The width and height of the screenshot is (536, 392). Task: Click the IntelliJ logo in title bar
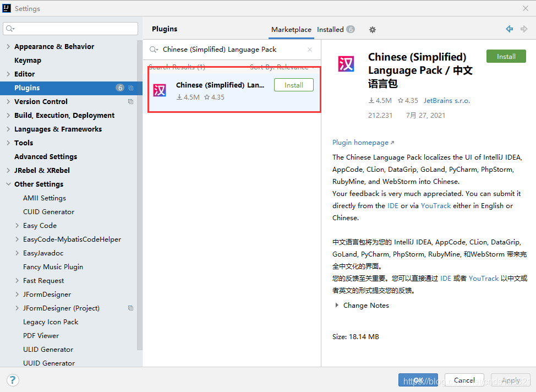[x=7, y=8]
